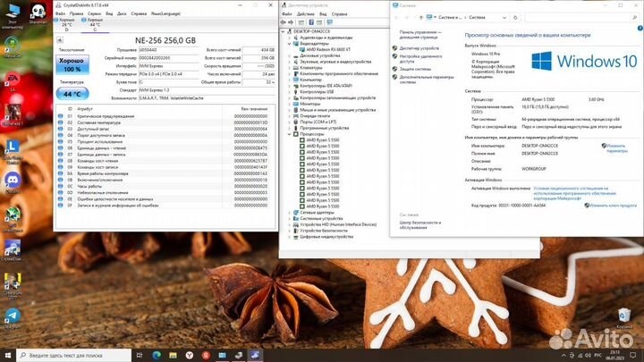Expand Клавиатуры in Device Manager
644x362 pixels.
pos(289,68)
